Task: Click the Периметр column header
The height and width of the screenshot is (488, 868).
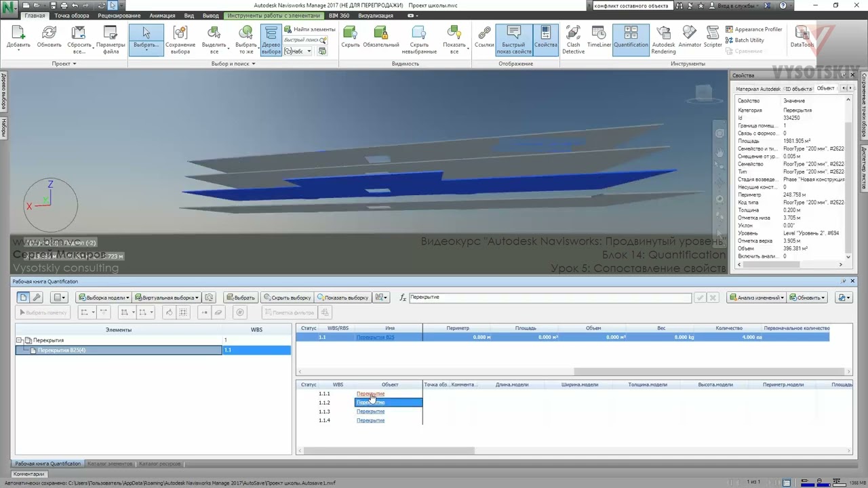Action: (x=458, y=328)
